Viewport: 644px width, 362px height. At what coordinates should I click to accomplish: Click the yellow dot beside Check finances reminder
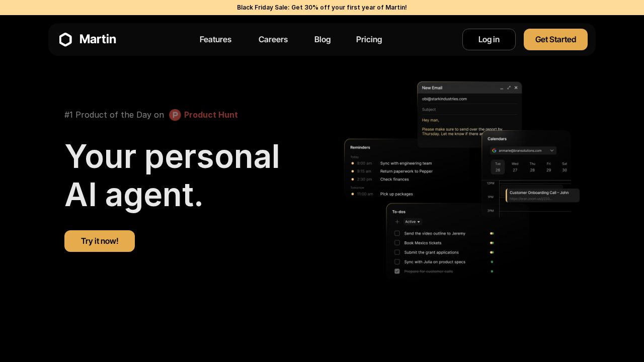(353, 179)
